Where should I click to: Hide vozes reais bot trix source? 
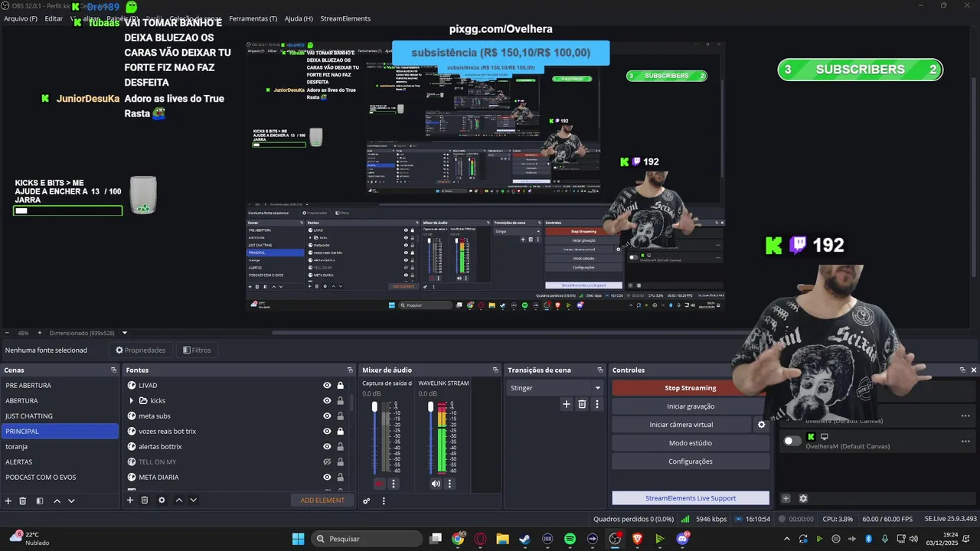[x=327, y=432]
